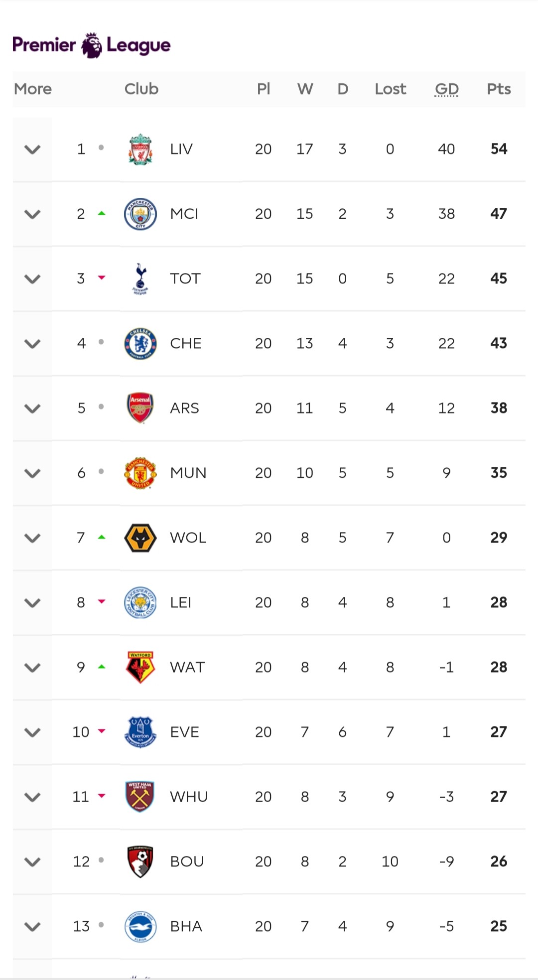Click the Manchester City badge icon
538x980 pixels.
140,214
